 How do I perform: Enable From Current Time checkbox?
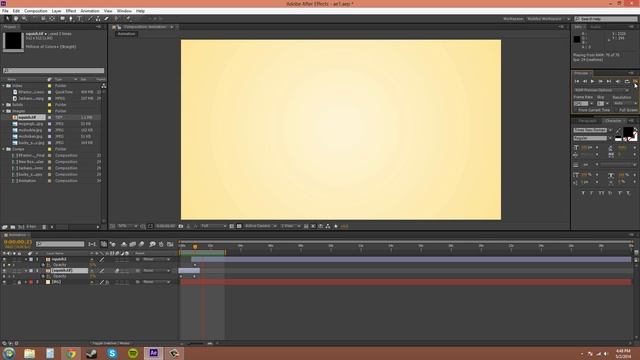(576, 110)
